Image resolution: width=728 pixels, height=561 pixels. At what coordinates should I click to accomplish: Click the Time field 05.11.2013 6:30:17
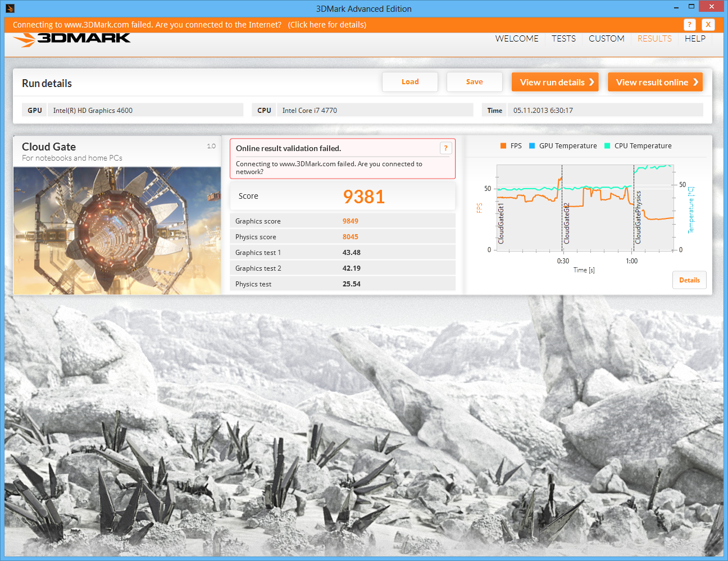pos(606,110)
